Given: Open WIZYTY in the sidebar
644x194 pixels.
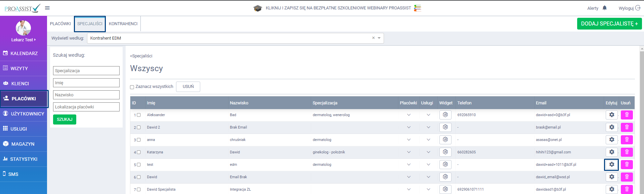Looking at the screenshot, I should click(24, 68).
